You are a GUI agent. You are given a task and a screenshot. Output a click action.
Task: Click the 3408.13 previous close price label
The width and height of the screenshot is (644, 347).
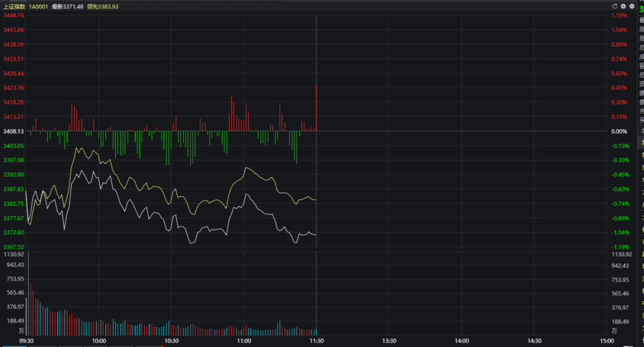[13, 131]
